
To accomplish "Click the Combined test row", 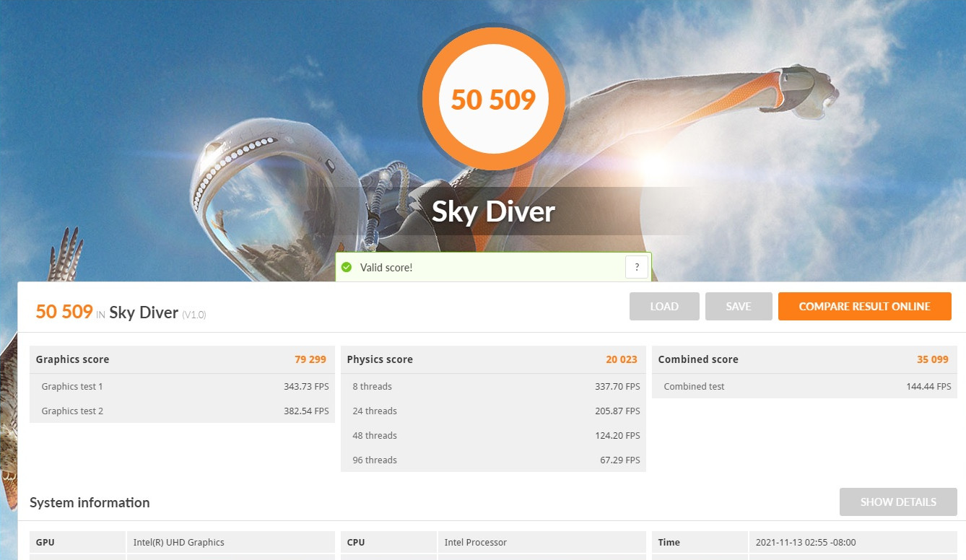I will 804,386.
